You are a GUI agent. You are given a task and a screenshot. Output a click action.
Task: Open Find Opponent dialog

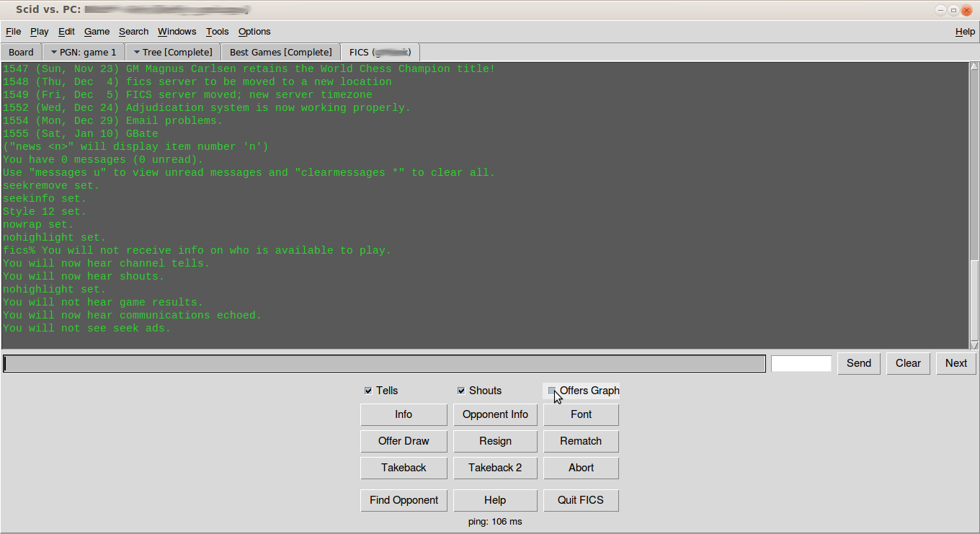[x=404, y=500]
